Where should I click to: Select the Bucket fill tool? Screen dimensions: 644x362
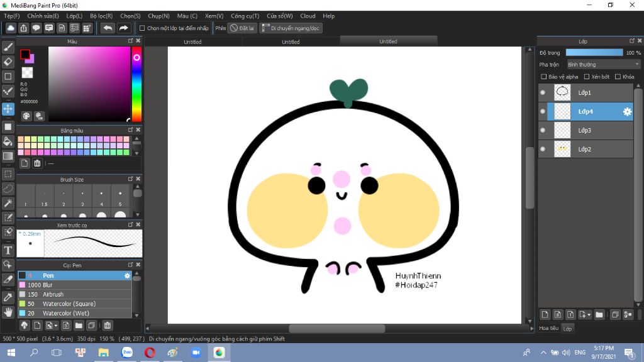[x=8, y=141]
